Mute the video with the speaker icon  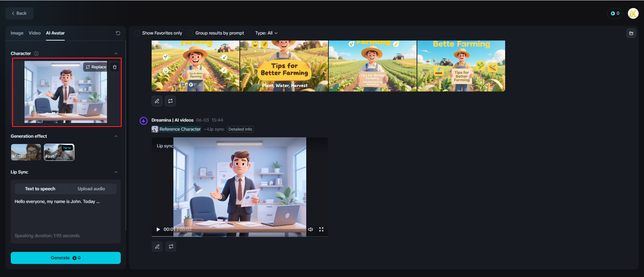pos(311,229)
